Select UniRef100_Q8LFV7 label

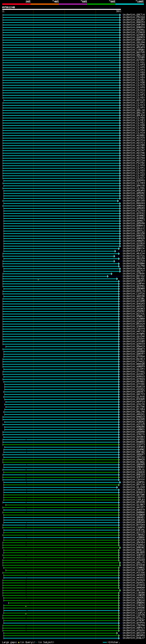(x=133, y=271)
